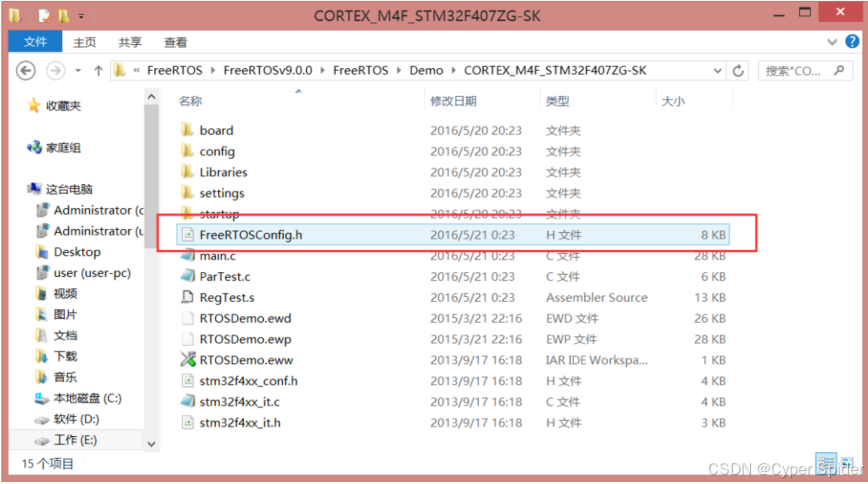Sort by 修改日期 column header
This screenshot has height=484, width=868.
(x=453, y=101)
